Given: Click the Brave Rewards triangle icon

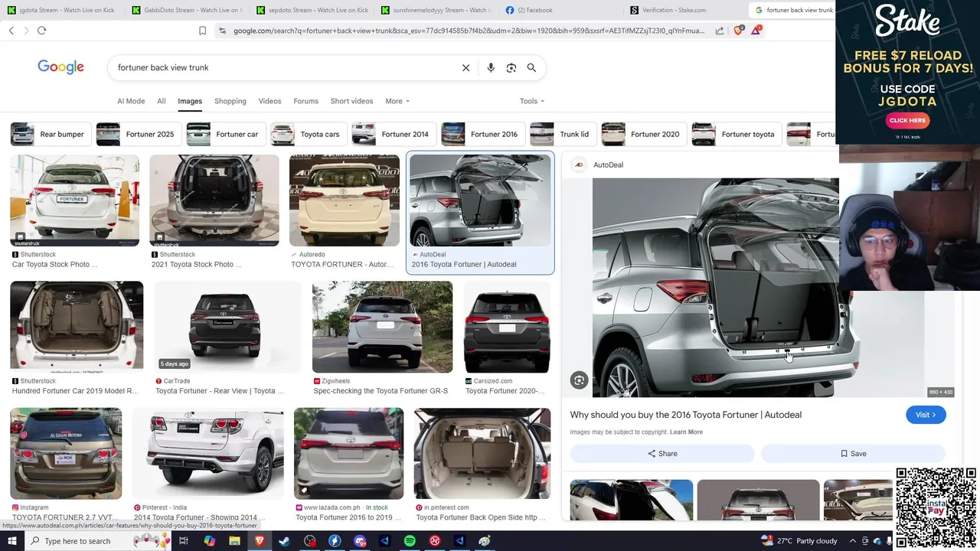Looking at the screenshot, I should coord(756,31).
